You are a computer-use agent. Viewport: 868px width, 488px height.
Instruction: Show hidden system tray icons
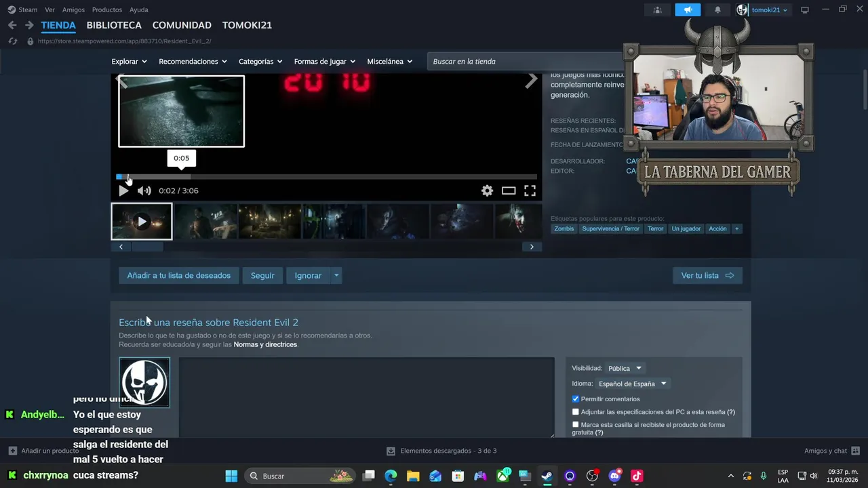pyautogui.click(x=730, y=476)
